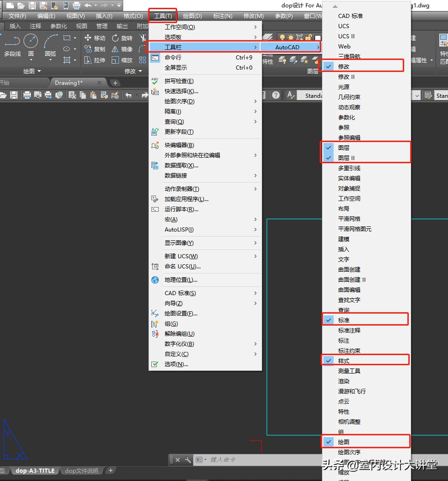Click the 拉伸 (Stretch) tool
448x481 pixels.
95,60
